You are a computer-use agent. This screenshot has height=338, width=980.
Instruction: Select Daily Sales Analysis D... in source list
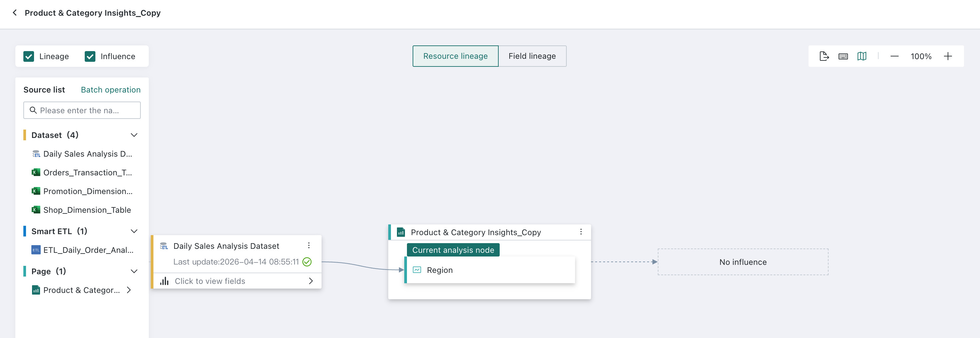click(x=87, y=154)
